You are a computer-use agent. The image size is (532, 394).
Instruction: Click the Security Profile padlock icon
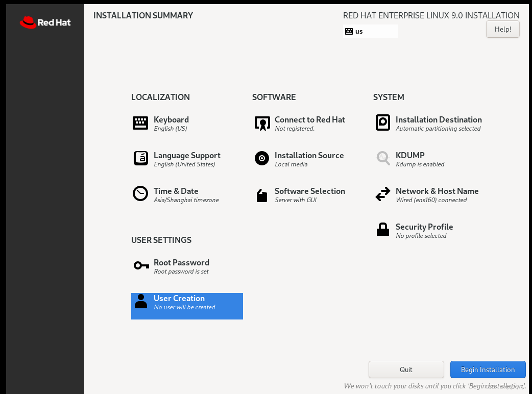click(x=383, y=229)
